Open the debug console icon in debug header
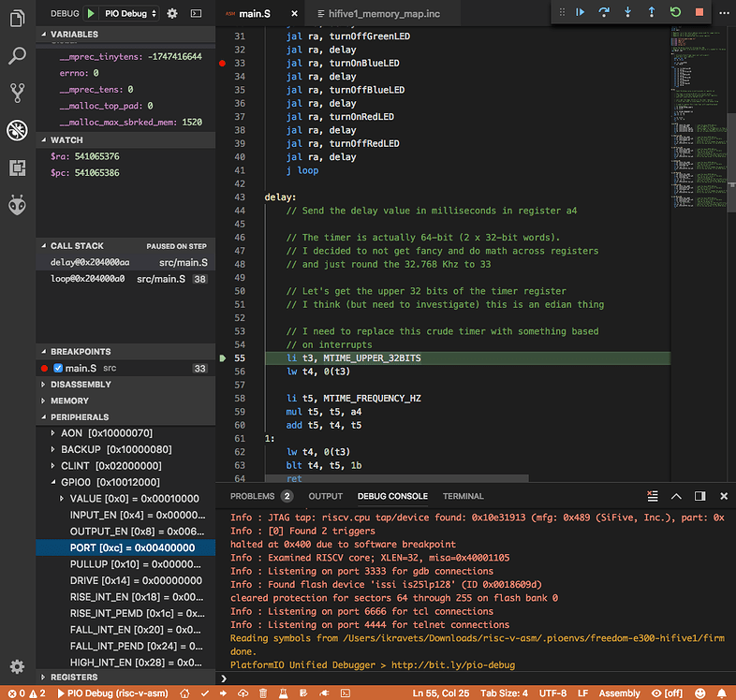The width and height of the screenshot is (736, 700). [197, 14]
